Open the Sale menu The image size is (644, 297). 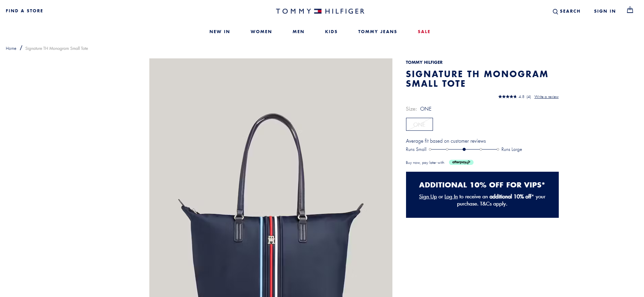coord(424,32)
